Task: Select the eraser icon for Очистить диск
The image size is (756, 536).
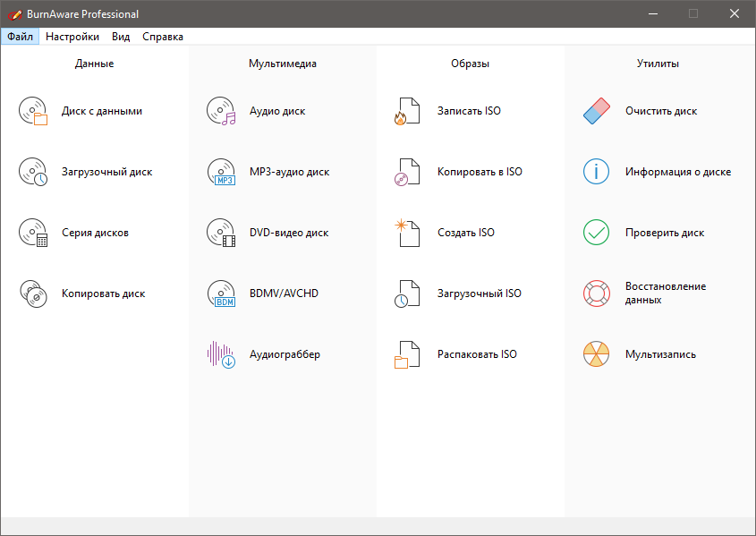Action: pos(596,112)
